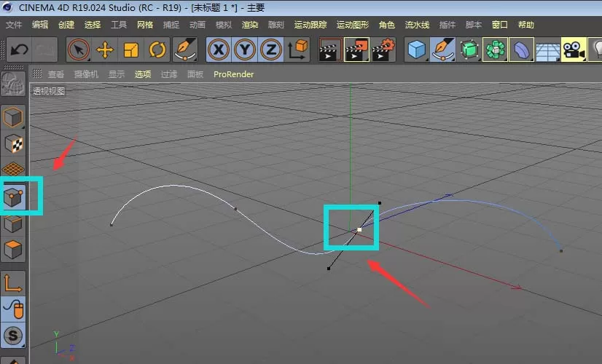Pick the Rotate tool

(x=157, y=50)
